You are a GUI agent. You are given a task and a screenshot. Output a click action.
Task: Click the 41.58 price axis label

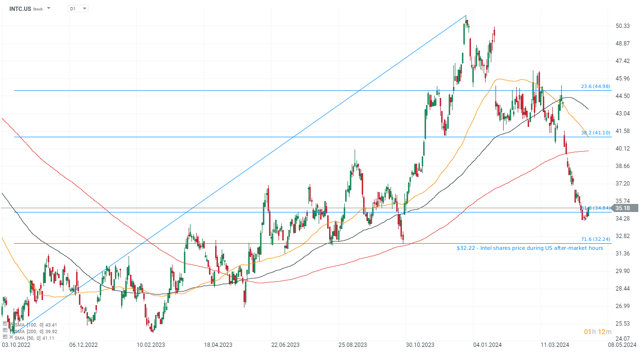coord(623,131)
